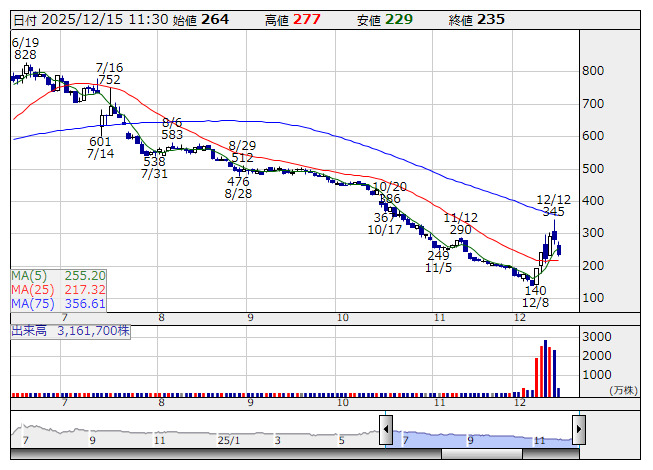Image resolution: width=653 pixels, height=470 pixels.
Task: Click the right range handle arrow
Action: [x=578, y=429]
